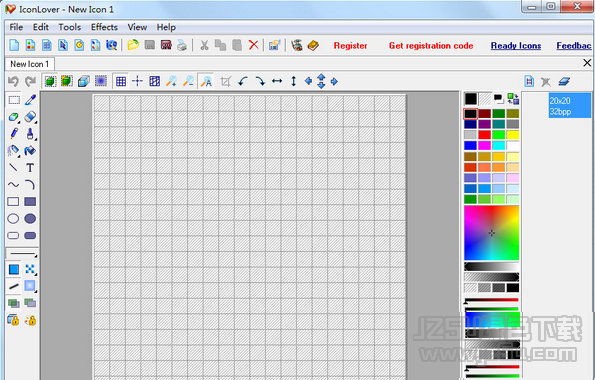Open the help book icon
Viewport: 595px width, 380px height.
pos(313,45)
